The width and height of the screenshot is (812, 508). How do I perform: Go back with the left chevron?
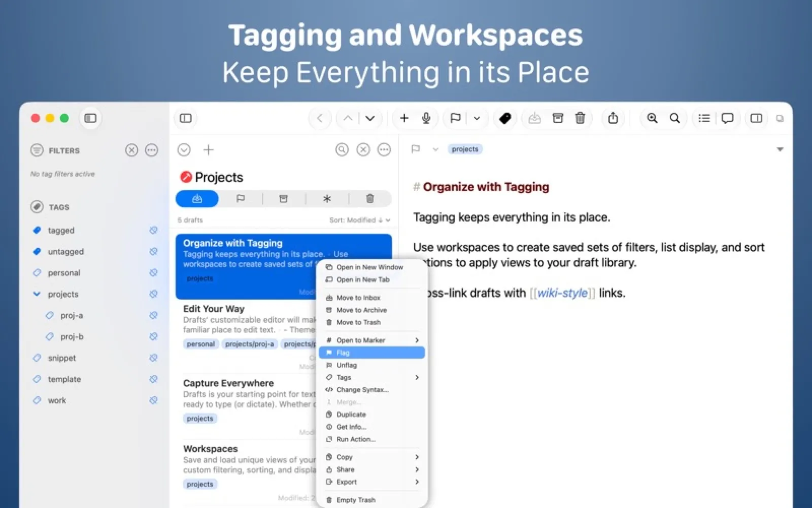[319, 118]
